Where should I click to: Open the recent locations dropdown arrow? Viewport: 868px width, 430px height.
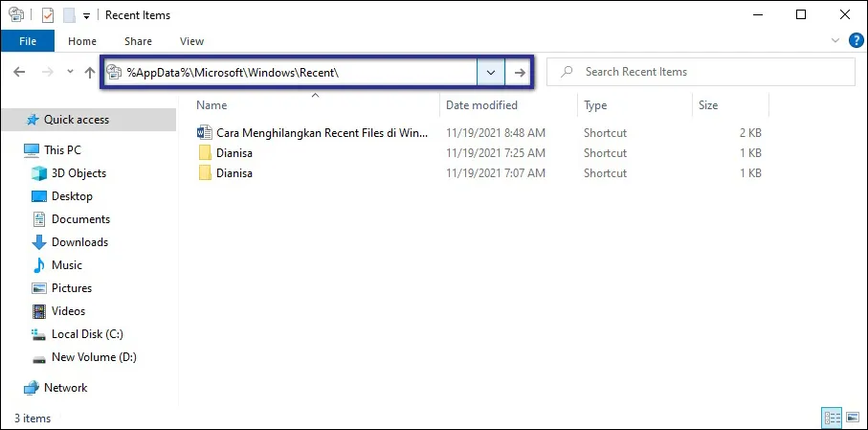coord(70,72)
